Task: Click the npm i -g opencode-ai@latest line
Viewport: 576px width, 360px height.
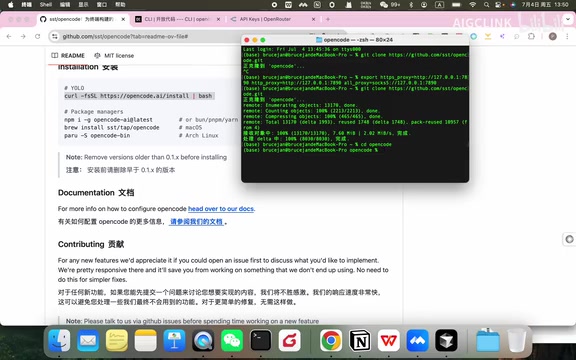Action: [x=108, y=119]
